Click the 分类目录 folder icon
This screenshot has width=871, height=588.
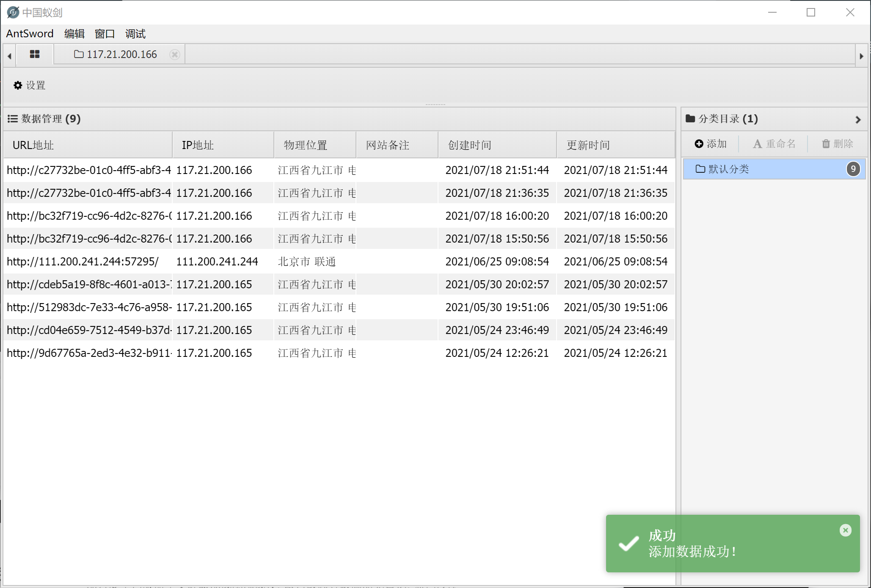click(x=690, y=119)
